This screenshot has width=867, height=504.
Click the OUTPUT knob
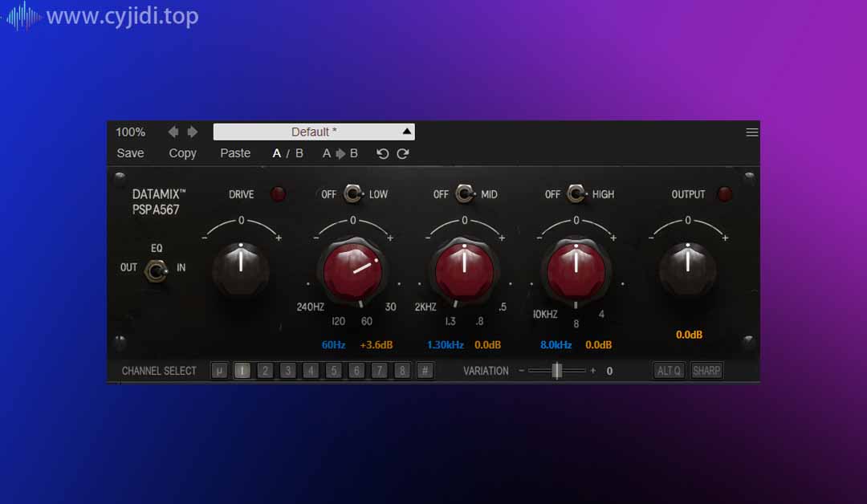687,270
